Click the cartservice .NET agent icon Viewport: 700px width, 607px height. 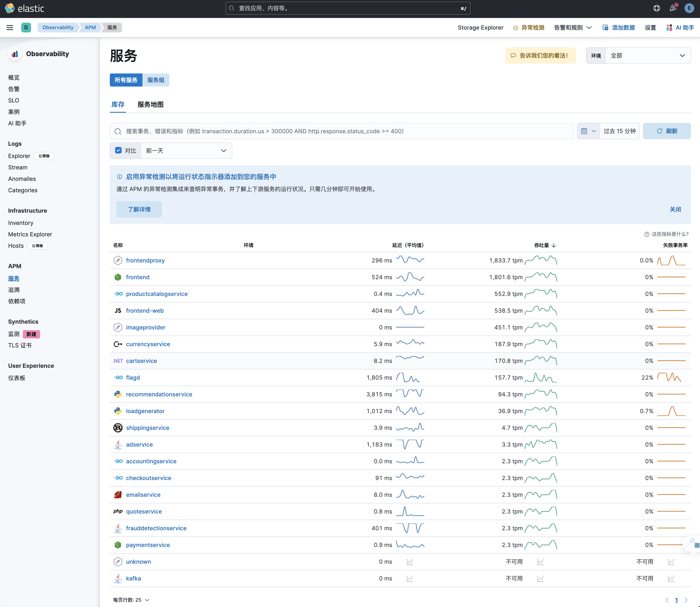click(x=118, y=361)
